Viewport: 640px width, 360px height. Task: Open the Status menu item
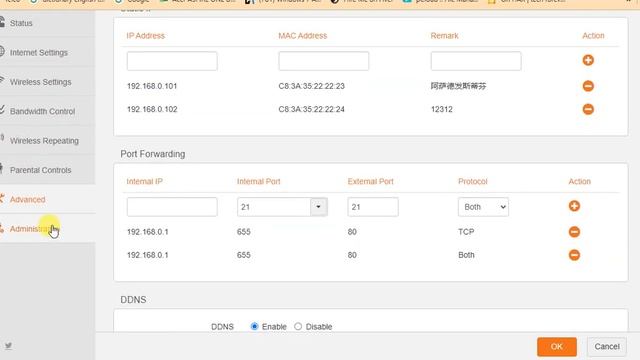point(21,23)
